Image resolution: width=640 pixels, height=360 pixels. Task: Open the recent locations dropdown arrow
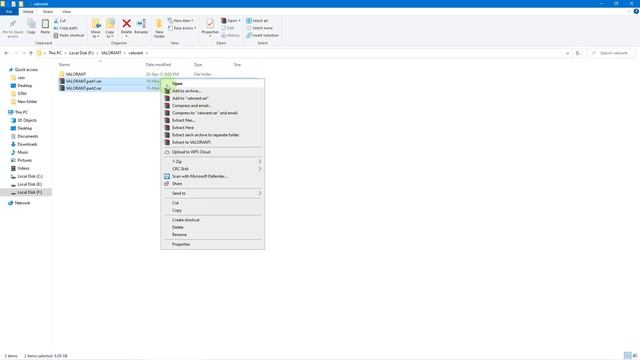24,53
